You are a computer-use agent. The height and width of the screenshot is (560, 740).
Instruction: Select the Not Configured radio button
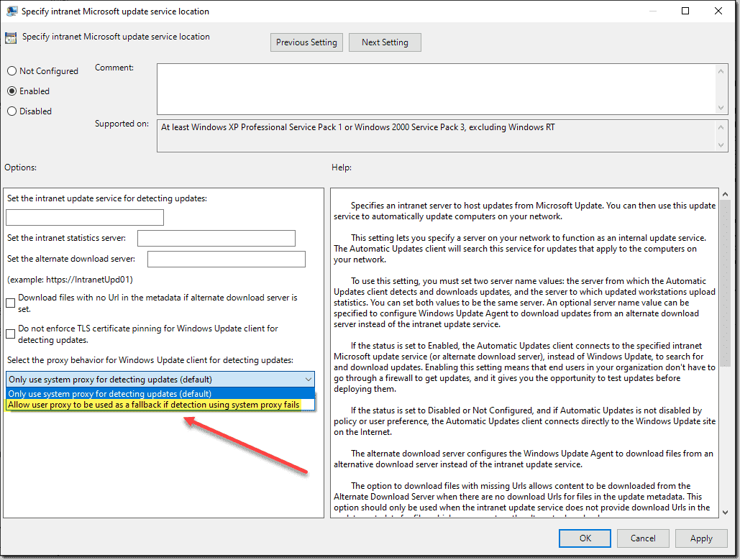pos(11,70)
